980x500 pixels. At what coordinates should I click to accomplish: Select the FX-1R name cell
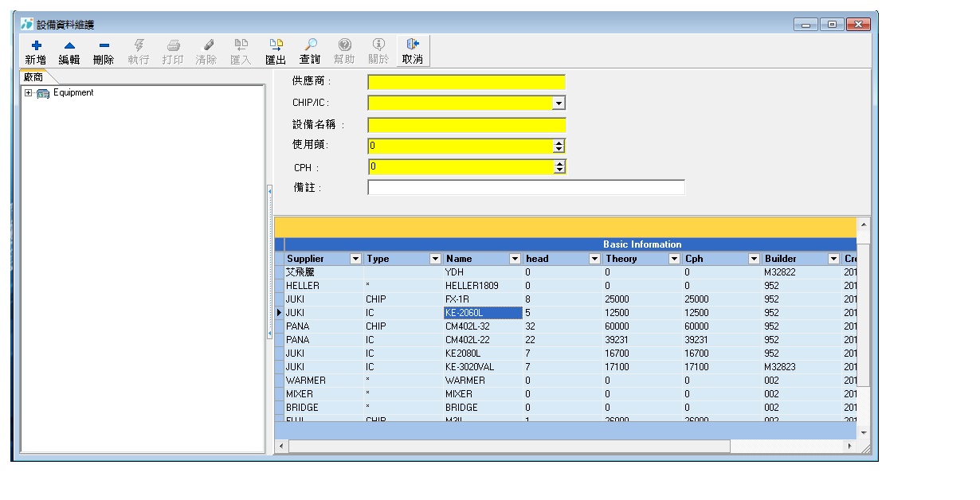click(483, 299)
